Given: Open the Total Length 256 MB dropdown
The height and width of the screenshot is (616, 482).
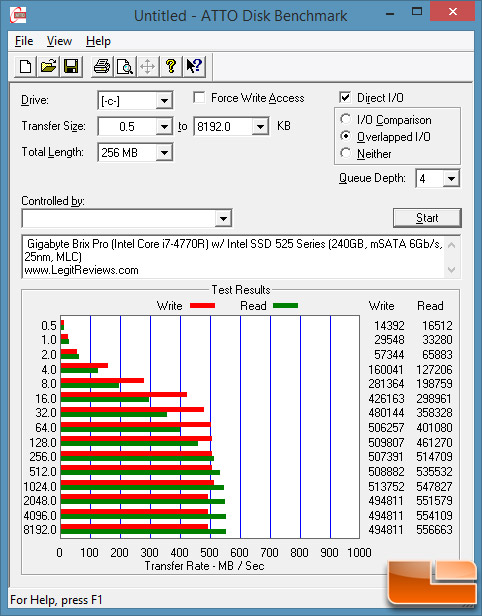Looking at the screenshot, I should 164,152.
